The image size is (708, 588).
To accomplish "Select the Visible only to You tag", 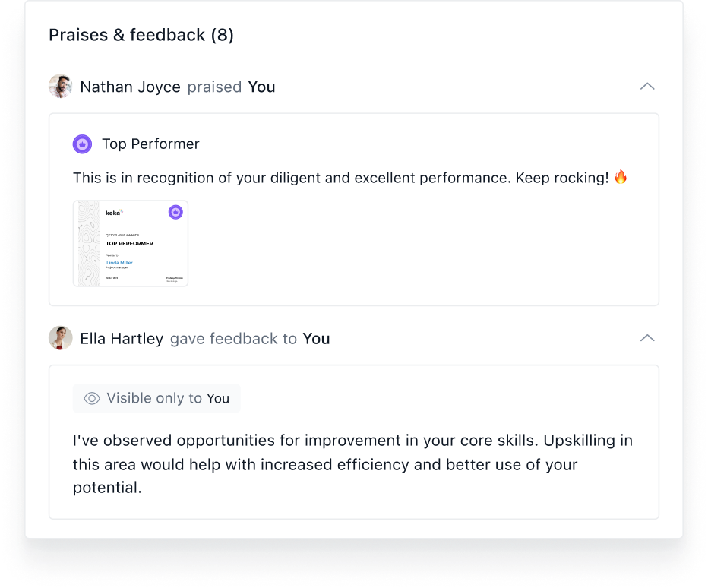I will coord(157,398).
